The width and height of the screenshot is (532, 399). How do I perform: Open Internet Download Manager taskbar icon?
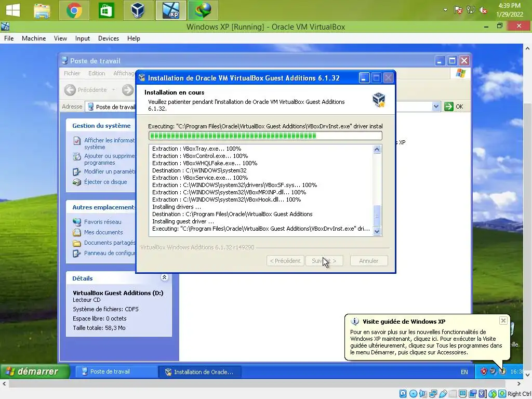[x=203, y=10]
